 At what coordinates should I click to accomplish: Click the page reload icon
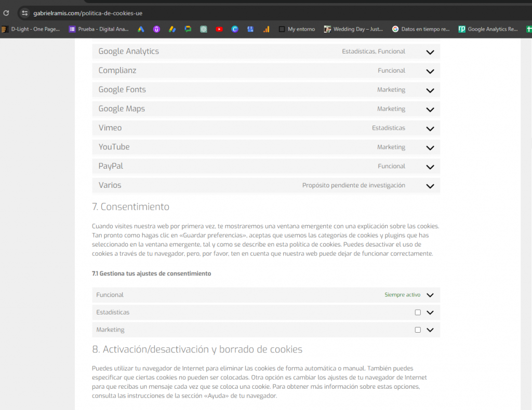tap(6, 13)
